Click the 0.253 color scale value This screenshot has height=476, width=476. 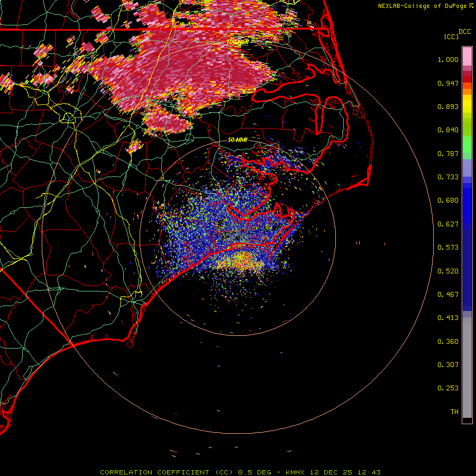point(448,388)
